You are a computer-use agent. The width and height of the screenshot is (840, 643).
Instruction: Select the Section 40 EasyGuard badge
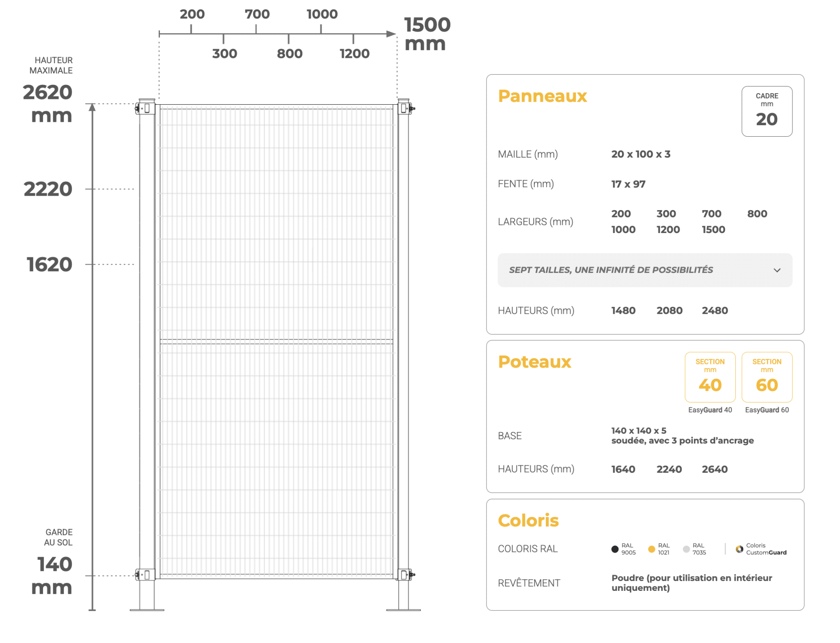710,377
